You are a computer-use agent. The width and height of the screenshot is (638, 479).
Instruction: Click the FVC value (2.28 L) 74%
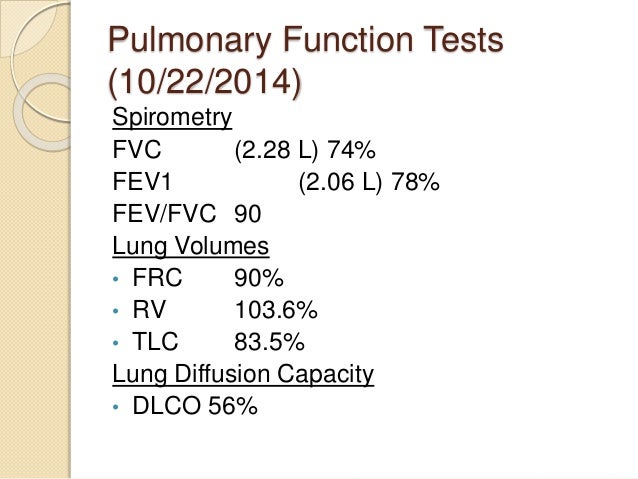305,150
